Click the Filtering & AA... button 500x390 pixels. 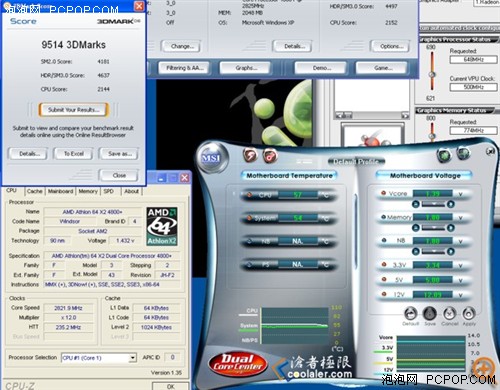pyautogui.click(x=184, y=68)
